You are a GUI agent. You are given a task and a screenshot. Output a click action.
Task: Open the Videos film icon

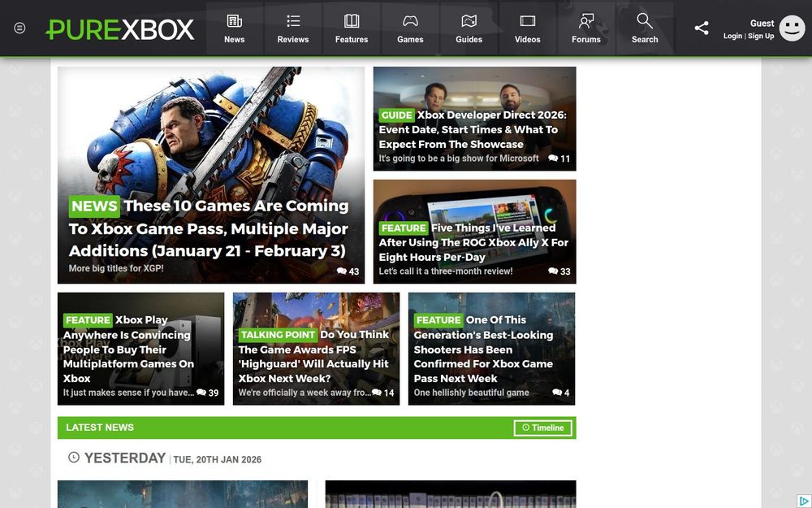tap(527, 21)
